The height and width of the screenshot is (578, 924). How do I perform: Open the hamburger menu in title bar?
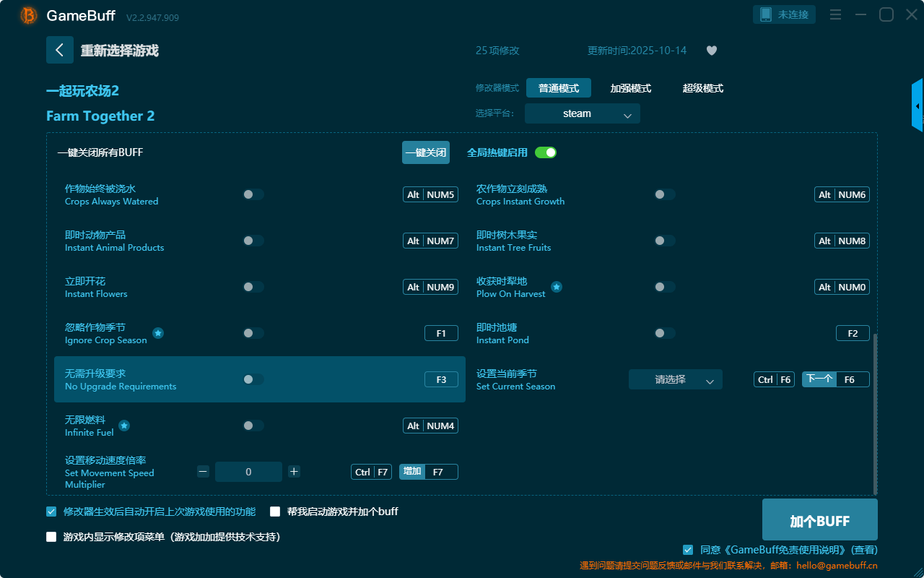coord(835,15)
